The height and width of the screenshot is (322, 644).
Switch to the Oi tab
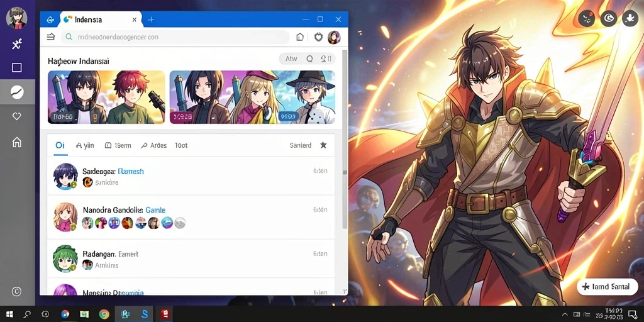(x=60, y=145)
